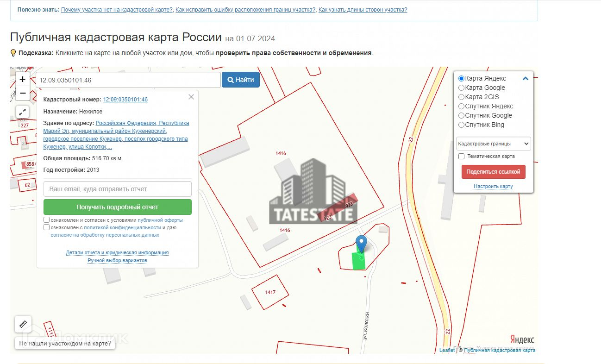Open Как узнать длины сторон участка? link

pyautogui.click(x=363, y=10)
